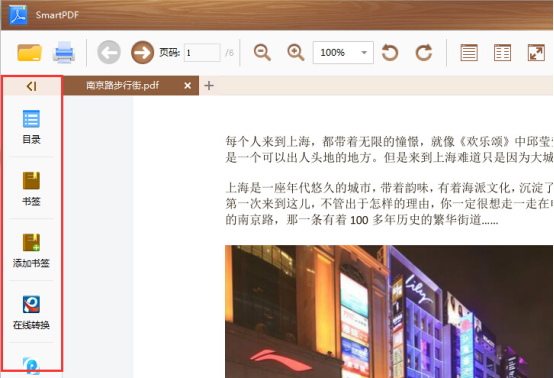
Task: Go to previous page with left arrow
Action: pos(109,53)
